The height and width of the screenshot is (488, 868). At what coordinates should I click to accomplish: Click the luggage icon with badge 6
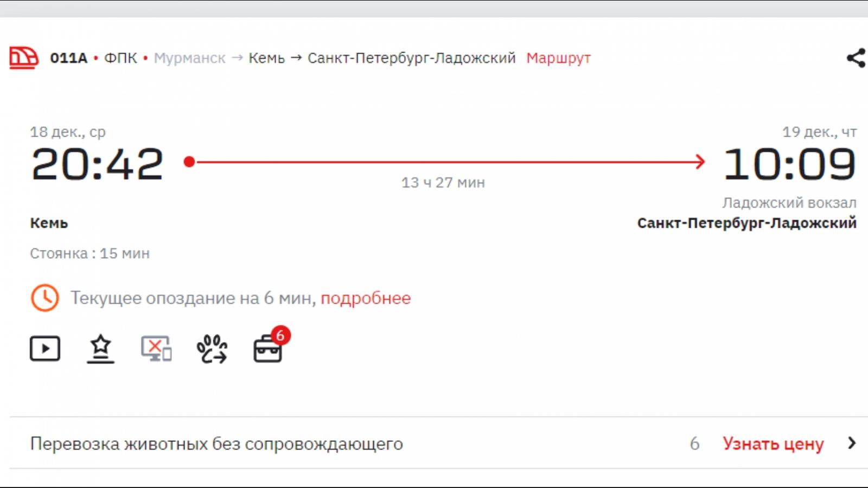click(268, 349)
